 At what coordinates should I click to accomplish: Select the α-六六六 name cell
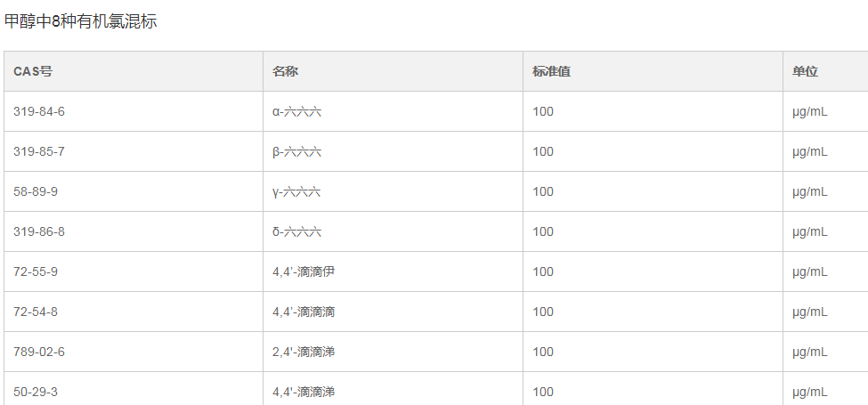click(x=296, y=111)
